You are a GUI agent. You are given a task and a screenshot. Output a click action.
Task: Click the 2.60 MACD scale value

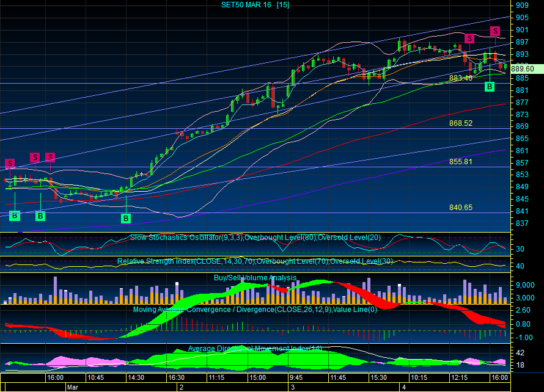click(x=523, y=310)
